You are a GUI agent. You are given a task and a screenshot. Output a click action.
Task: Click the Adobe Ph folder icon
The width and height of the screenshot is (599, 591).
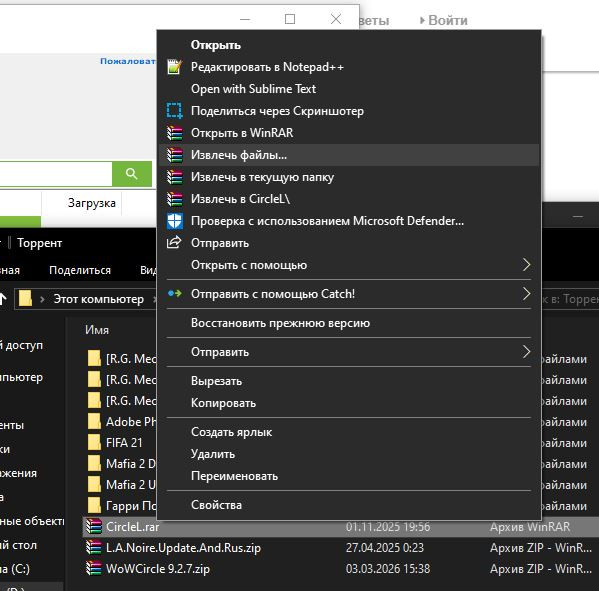pos(94,421)
